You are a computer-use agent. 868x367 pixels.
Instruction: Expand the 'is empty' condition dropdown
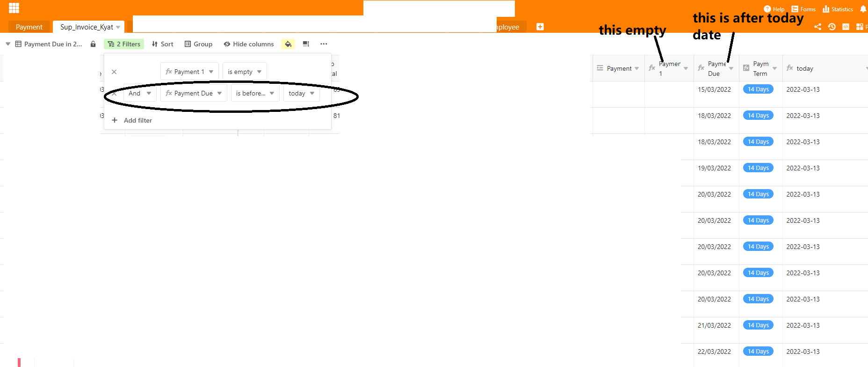tap(245, 72)
